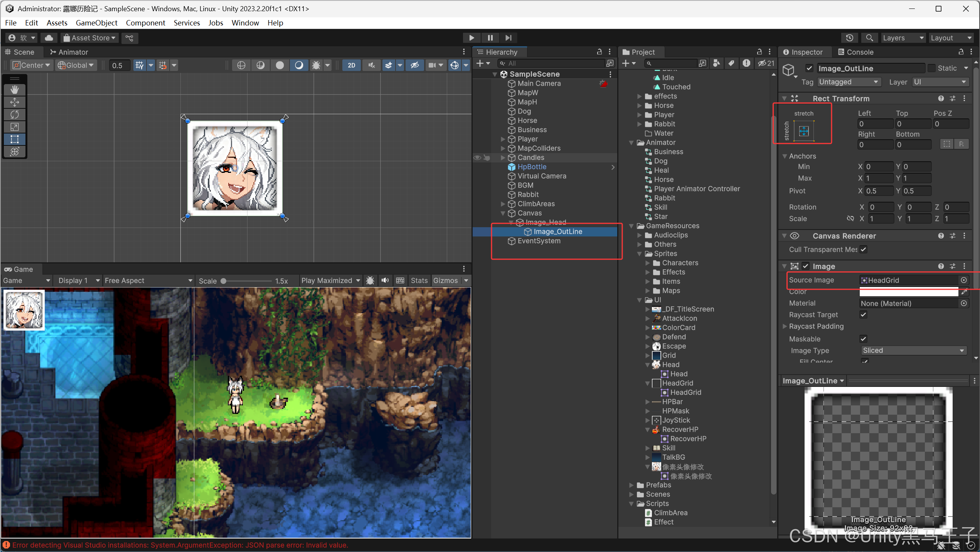Select the Rotate tool in scene toolbar
The image size is (980, 552).
pyautogui.click(x=15, y=115)
